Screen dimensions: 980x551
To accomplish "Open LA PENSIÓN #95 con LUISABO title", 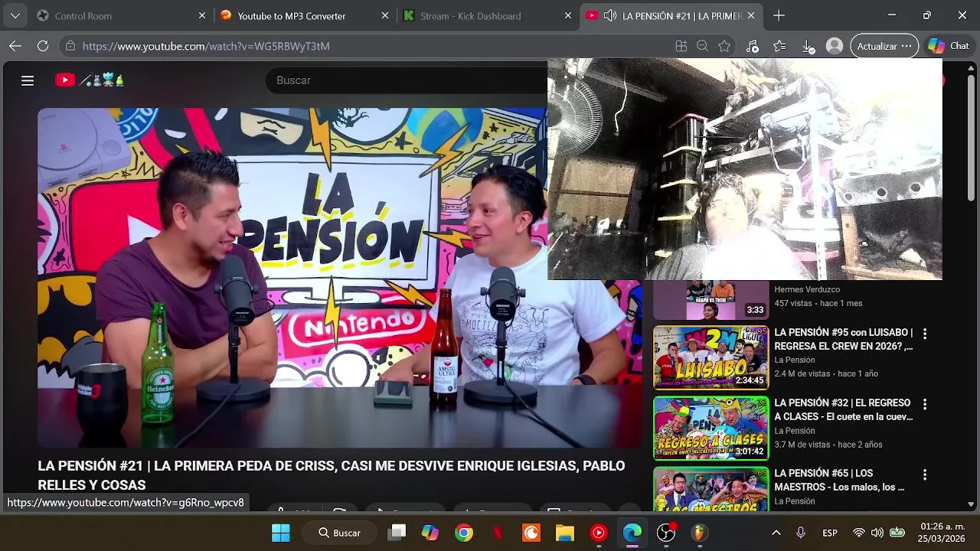I will pyautogui.click(x=844, y=339).
